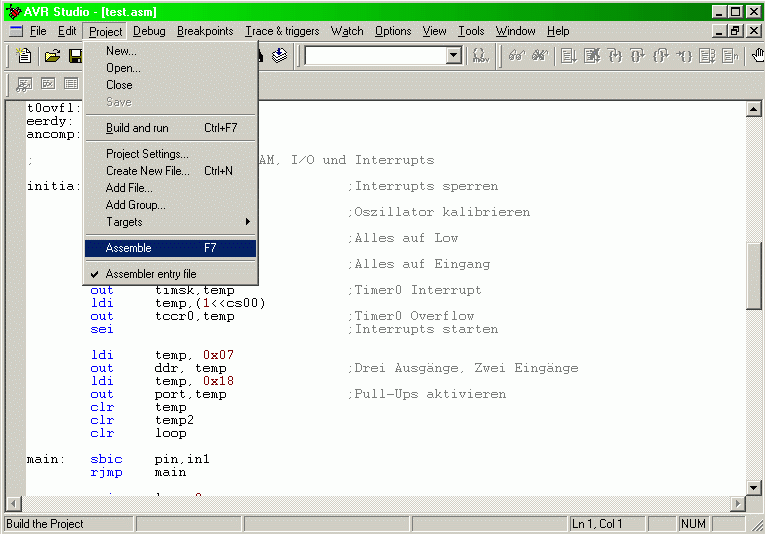Image resolution: width=765 pixels, height=534 pixels.
Task: Click the 'sbic' instruction in code
Action: [x=106, y=459]
